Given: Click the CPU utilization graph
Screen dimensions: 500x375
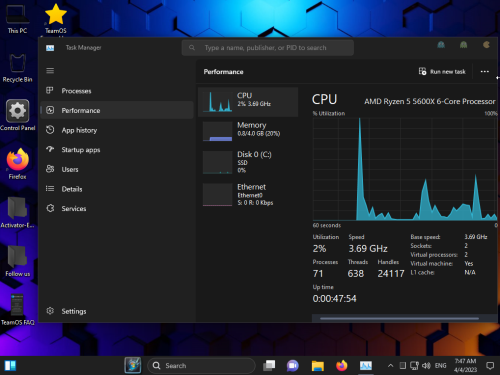Looking at the screenshot, I should pos(405,169).
